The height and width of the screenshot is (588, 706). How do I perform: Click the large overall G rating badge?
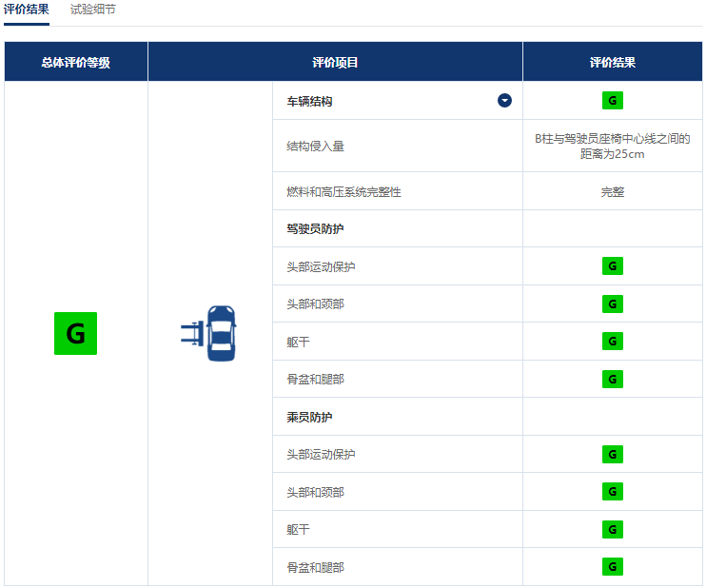tap(75, 333)
